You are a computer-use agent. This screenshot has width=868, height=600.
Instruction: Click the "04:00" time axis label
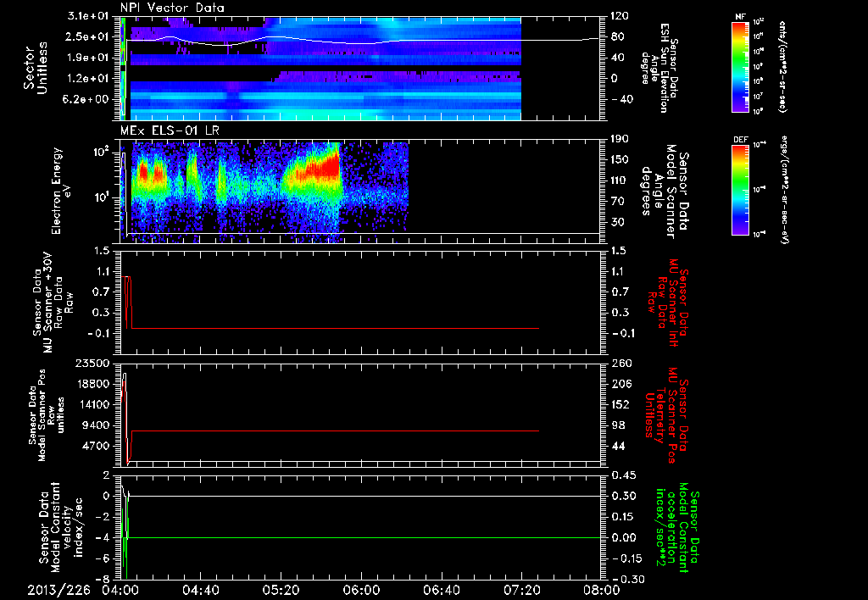tap(120, 590)
